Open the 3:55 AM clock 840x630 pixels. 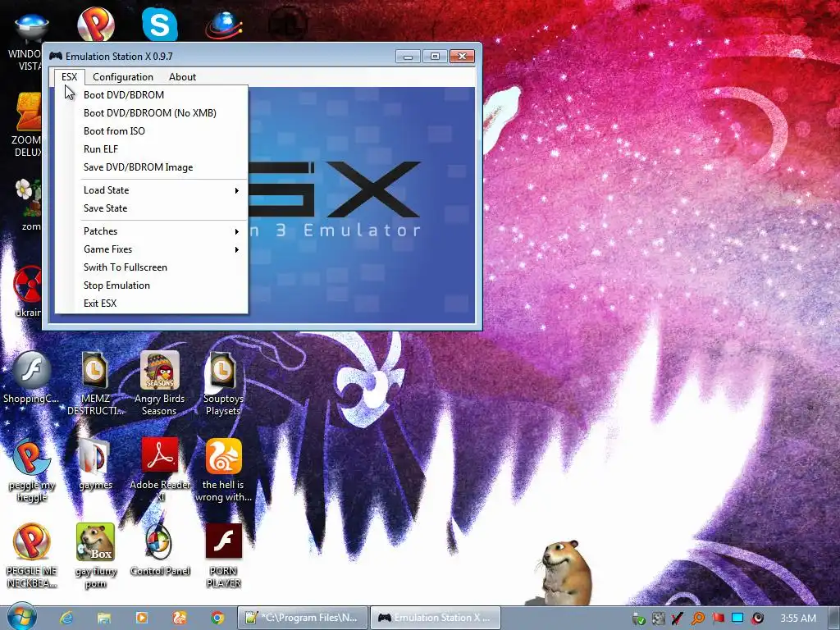(x=797, y=619)
